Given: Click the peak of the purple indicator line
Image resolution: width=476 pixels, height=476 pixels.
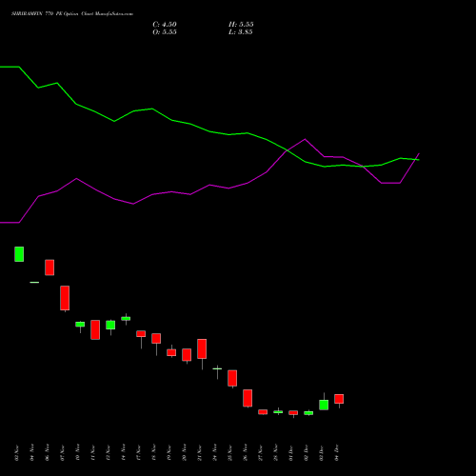Looking at the screenshot, I should pyautogui.click(x=305, y=139).
